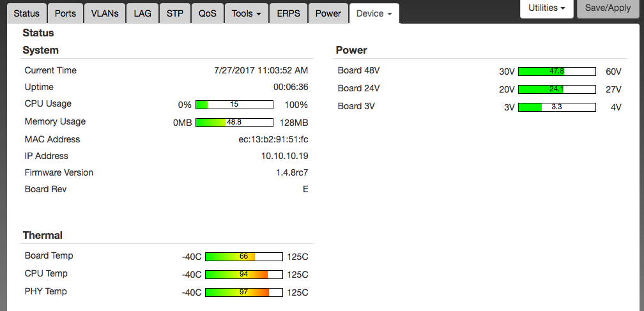
Task: Select the STP tab
Action: 175,13
